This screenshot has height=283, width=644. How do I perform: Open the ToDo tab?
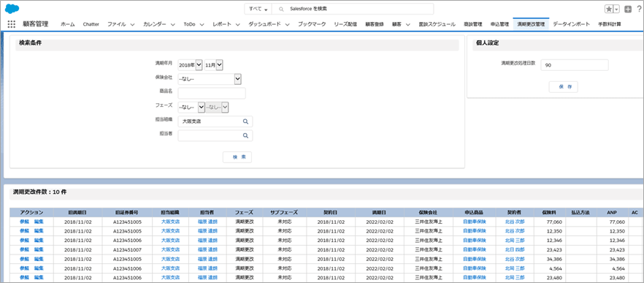[x=189, y=24]
